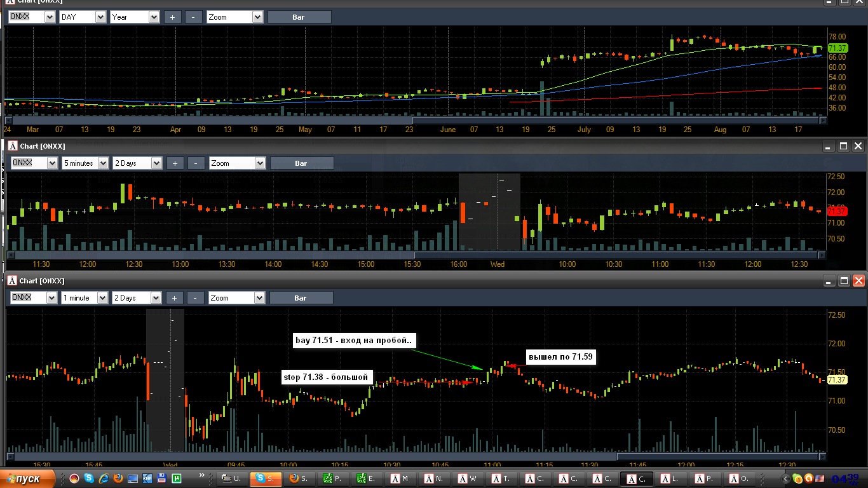Open the '5 minutes' interval dropdown
Image resolution: width=868 pixels, height=488 pixels.
click(103, 163)
